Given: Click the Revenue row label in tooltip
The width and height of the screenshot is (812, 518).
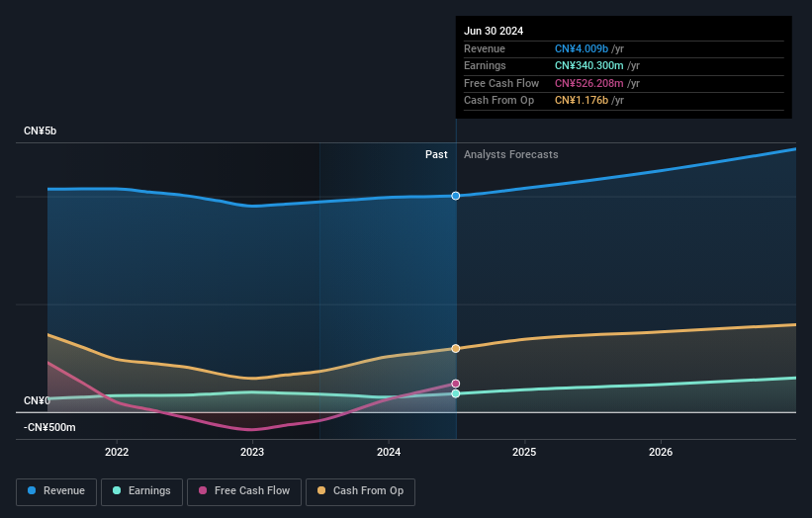Looking at the screenshot, I should (x=485, y=48).
